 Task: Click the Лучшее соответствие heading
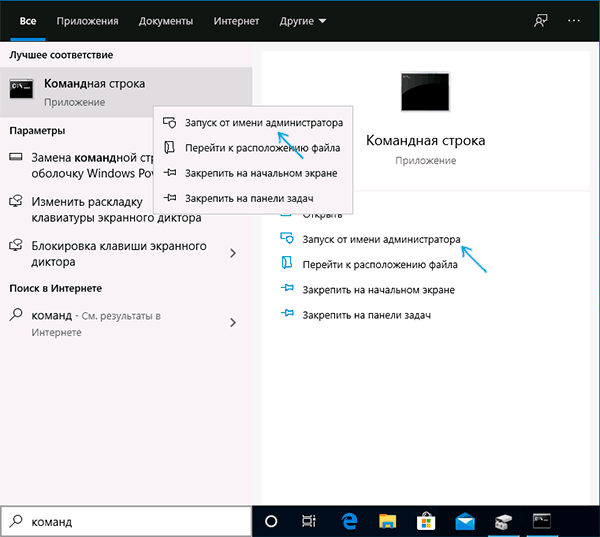pyautogui.click(x=61, y=55)
